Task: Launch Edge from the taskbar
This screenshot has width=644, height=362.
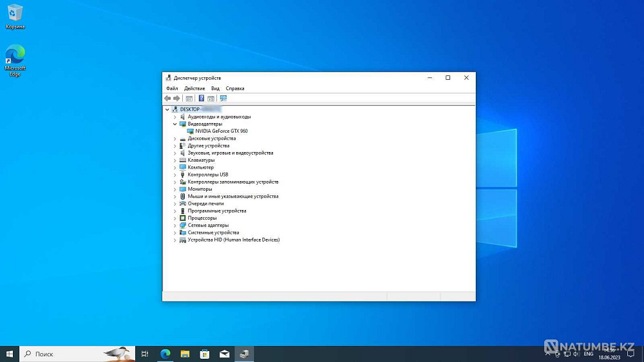Action: tap(165, 354)
